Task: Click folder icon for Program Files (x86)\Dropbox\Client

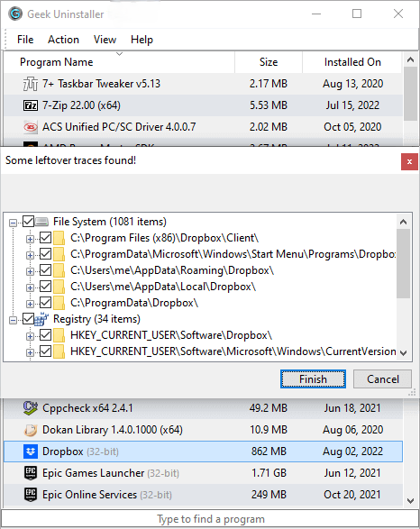Action: [x=59, y=238]
